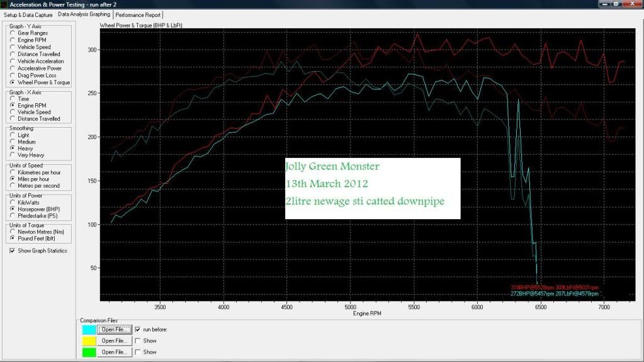Select Drag Power Loss radio button

[13, 76]
